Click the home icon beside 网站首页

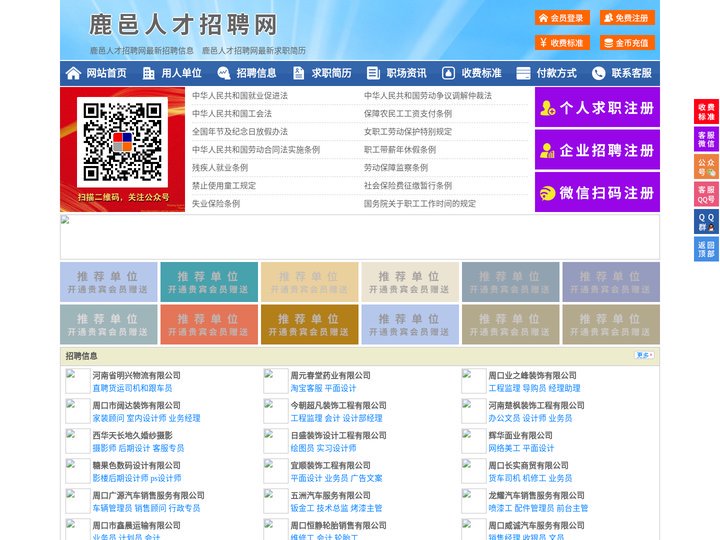pyautogui.click(x=73, y=73)
